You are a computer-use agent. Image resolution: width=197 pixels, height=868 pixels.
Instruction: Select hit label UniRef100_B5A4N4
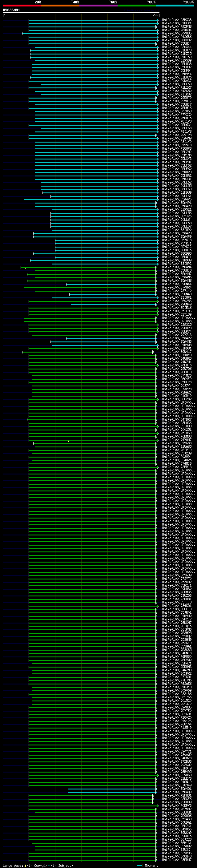coord(176,267)
